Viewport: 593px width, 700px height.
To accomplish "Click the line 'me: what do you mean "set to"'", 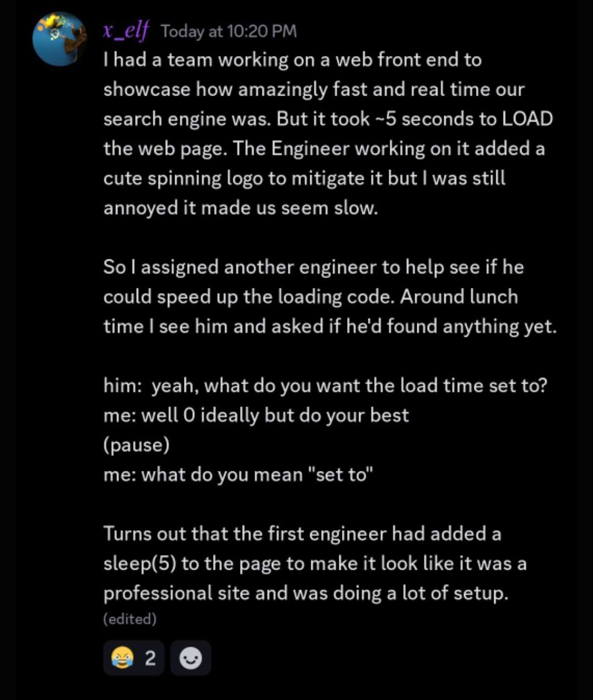I will tap(238, 474).
